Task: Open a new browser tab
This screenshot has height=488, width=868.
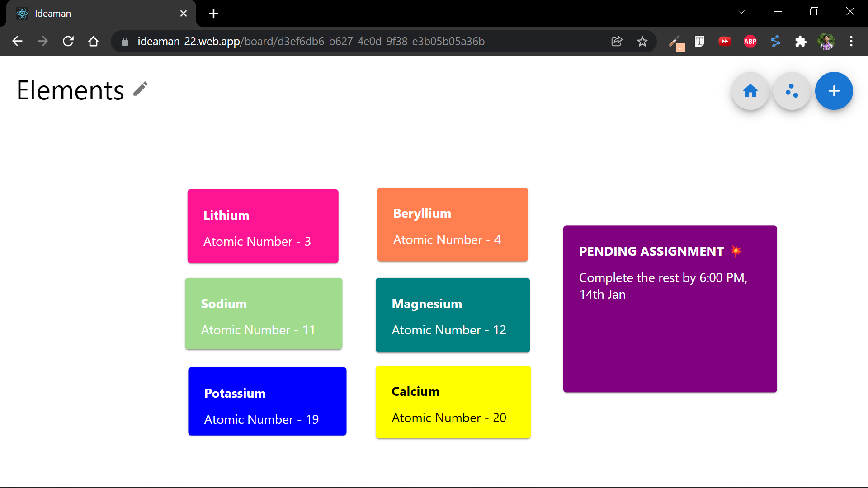Action: pos(213,14)
